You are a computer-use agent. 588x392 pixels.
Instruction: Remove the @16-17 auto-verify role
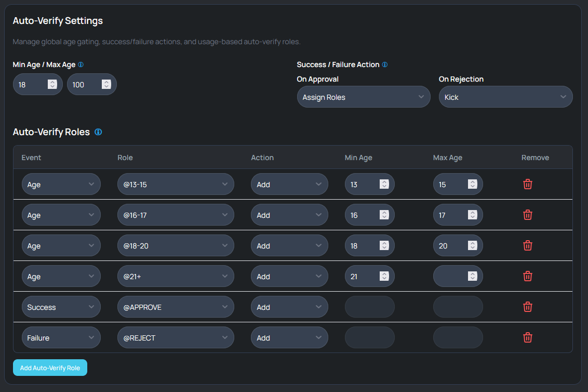click(x=527, y=215)
